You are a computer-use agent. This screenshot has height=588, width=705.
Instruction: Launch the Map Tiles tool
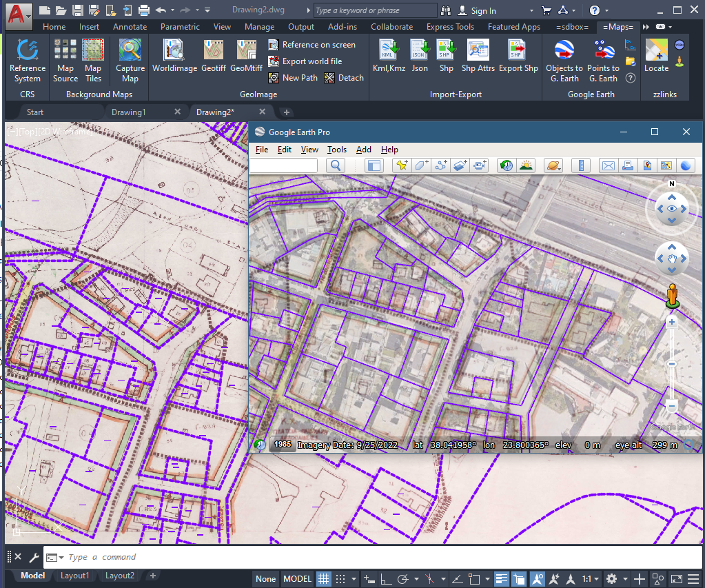[x=93, y=61]
